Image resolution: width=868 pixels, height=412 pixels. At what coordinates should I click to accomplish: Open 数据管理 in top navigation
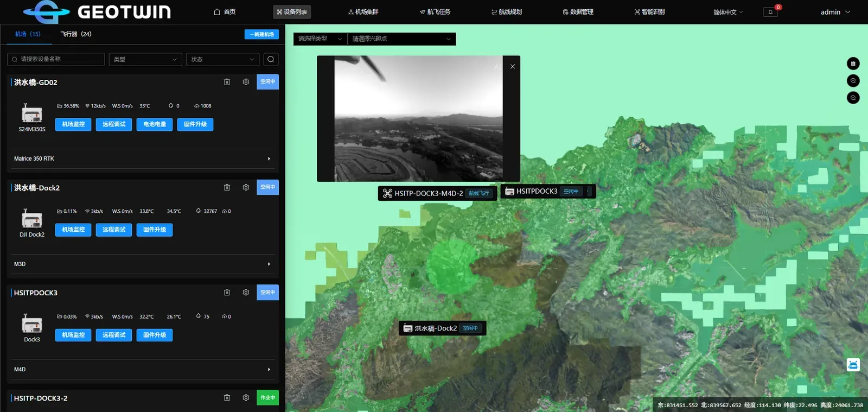pyautogui.click(x=578, y=12)
